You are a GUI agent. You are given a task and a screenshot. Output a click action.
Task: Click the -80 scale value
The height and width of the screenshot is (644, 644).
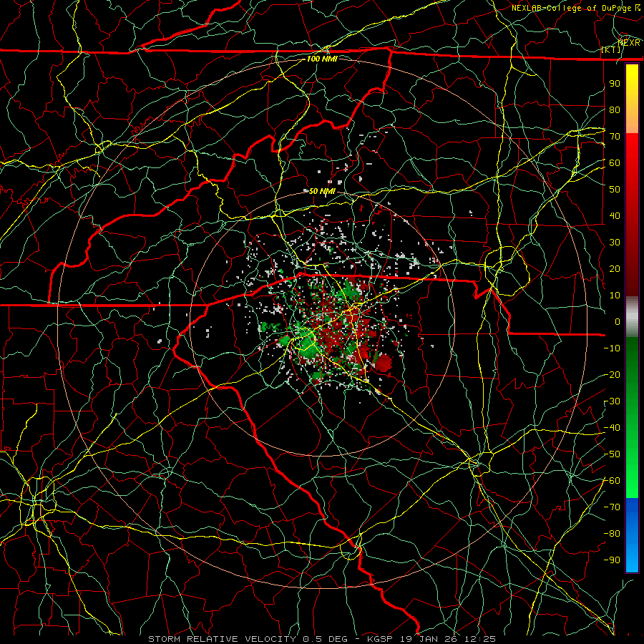(x=612, y=534)
